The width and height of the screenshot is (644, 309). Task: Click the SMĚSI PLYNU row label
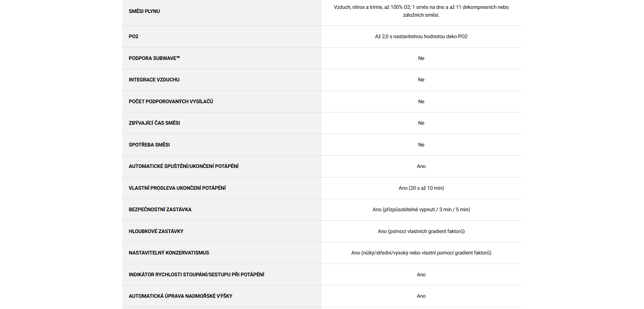tap(144, 11)
